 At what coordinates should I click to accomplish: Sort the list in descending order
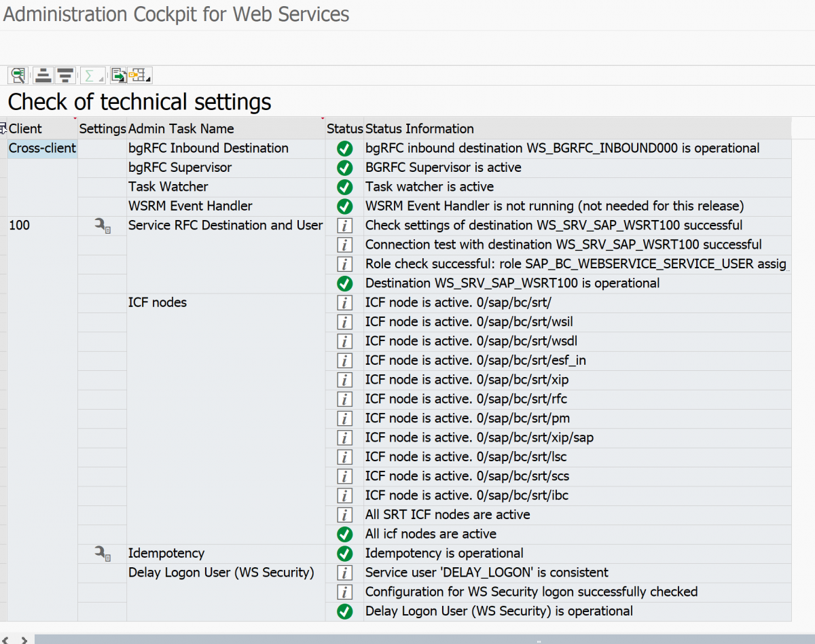click(65, 75)
